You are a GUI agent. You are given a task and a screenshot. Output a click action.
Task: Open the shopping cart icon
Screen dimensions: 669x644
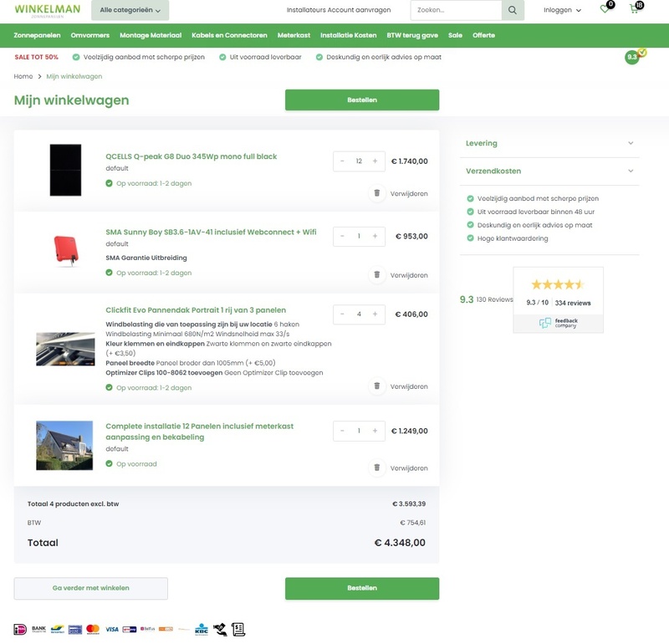[x=635, y=8]
